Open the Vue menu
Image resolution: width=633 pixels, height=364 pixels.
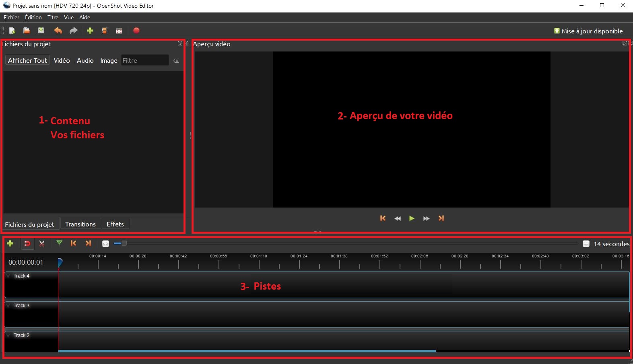tap(69, 17)
